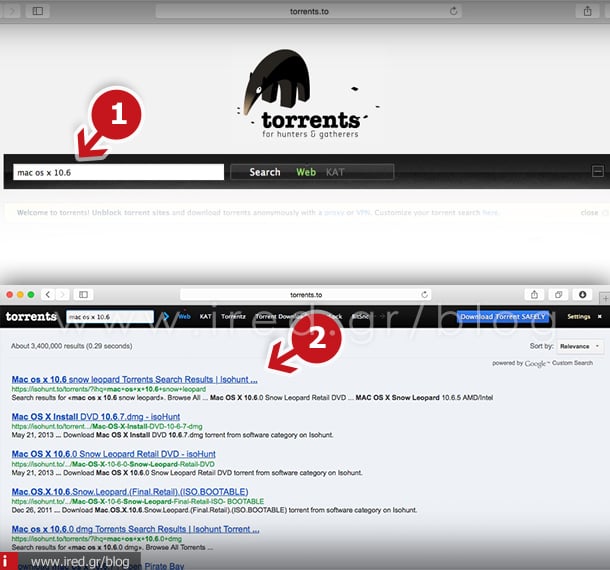This screenshot has width=610, height=570.
Task: Focus the 'mac os x 10.6' search box on homepage
Action: [x=119, y=172]
